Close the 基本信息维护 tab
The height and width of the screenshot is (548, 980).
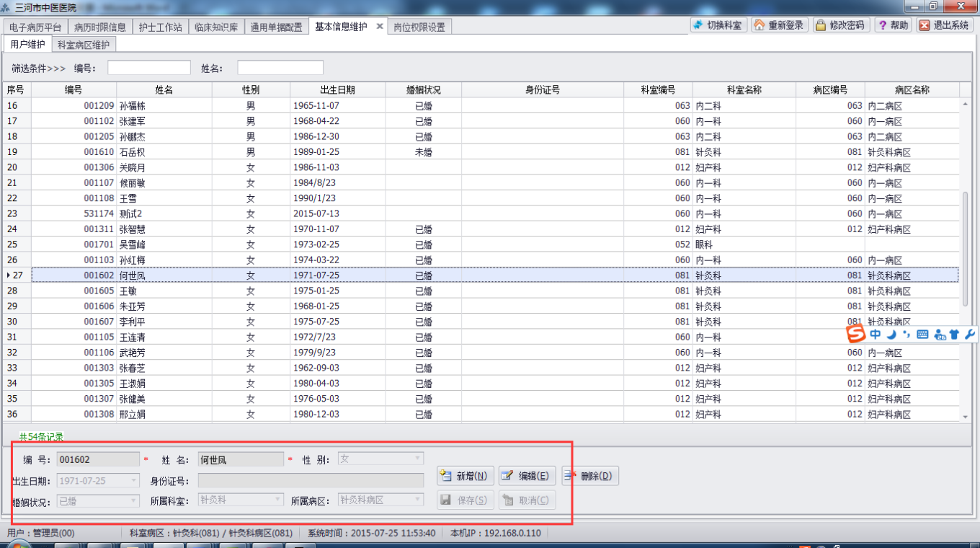pyautogui.click(x=380, y=27)
